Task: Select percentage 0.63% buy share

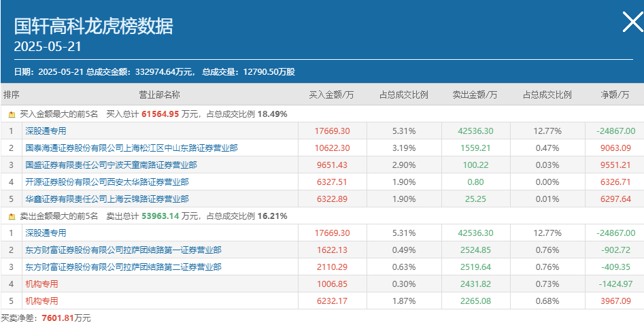Action: pos(404,267)
